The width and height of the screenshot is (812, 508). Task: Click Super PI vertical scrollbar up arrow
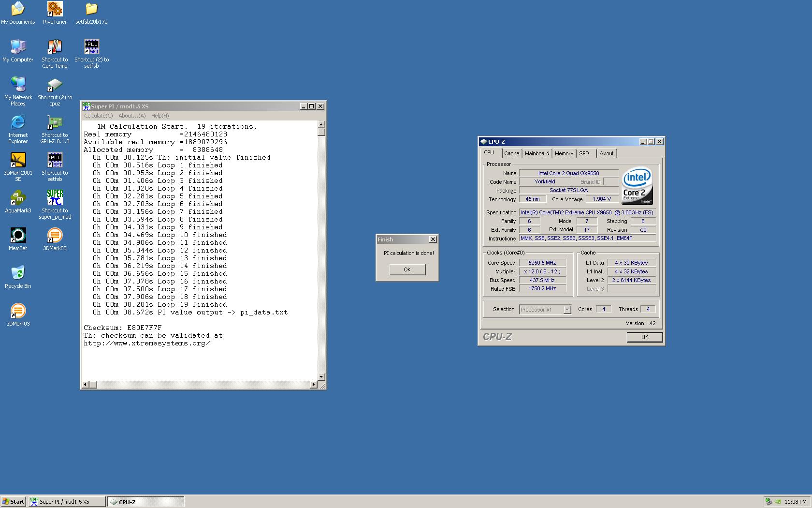pyautogui.click(x=321, y=124)
